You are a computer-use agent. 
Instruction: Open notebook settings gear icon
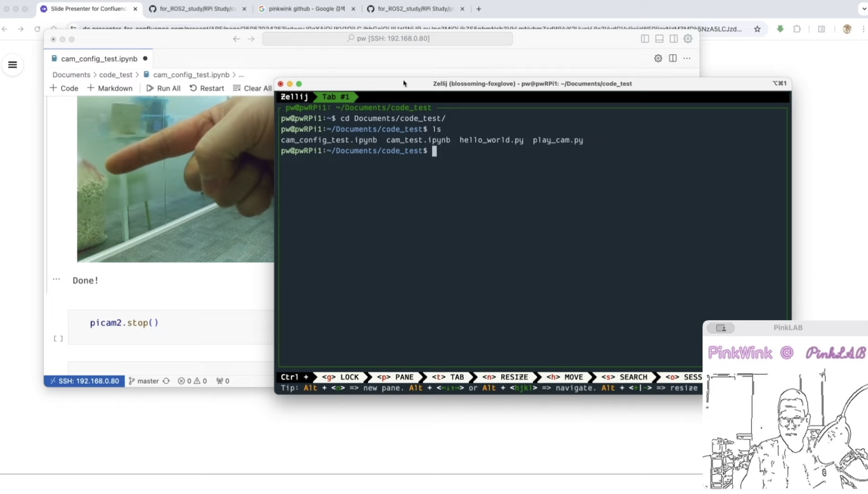click(x=658, y=58)
